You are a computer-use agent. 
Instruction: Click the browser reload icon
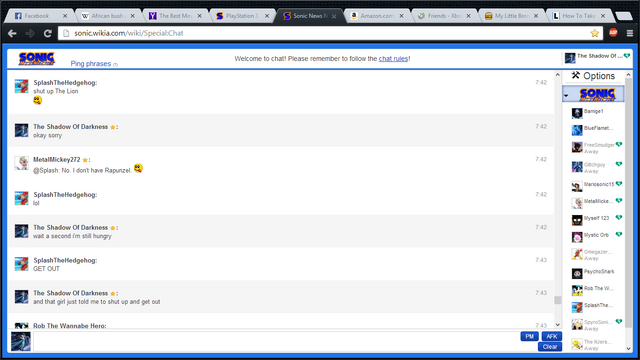[x=48, y=33]
